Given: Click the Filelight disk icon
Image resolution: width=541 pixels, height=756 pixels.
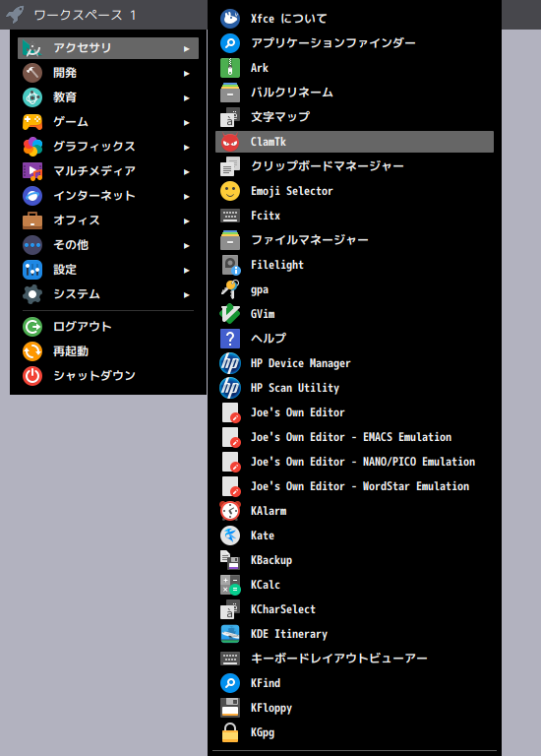Looking at the screenshot, I should (x=230, y=265).
